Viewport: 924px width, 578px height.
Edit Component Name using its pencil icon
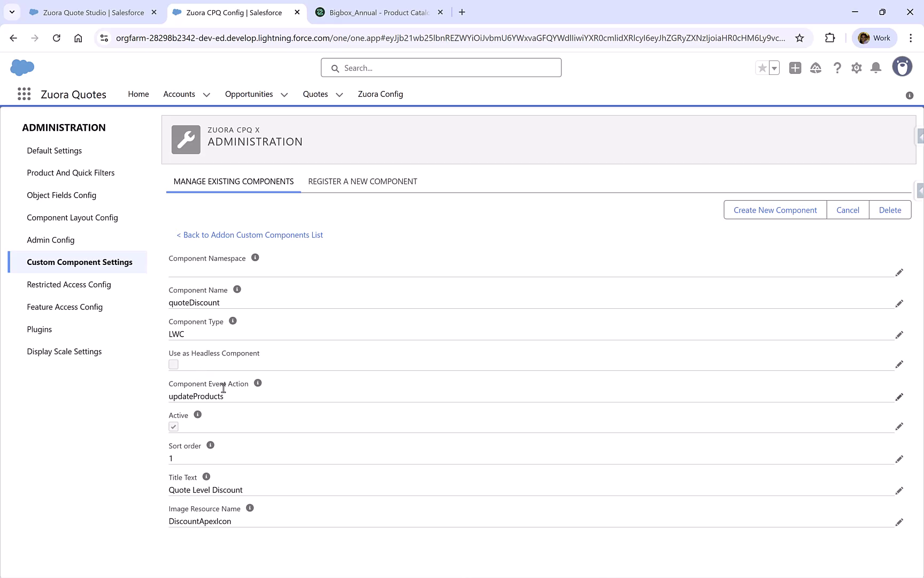[899, 303]
